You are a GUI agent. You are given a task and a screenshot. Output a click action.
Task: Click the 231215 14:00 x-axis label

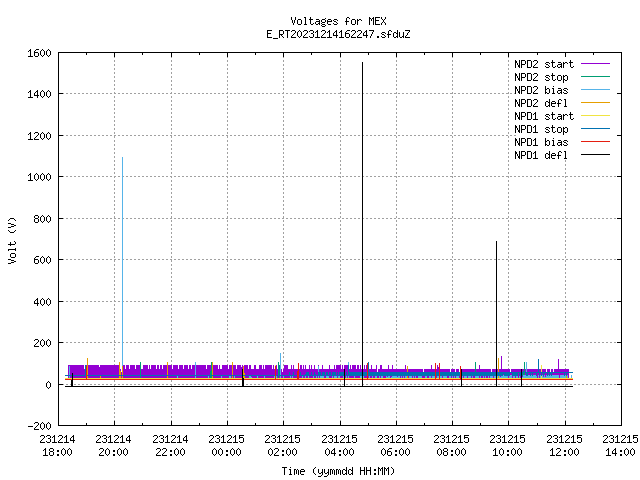tap(620, 445)
